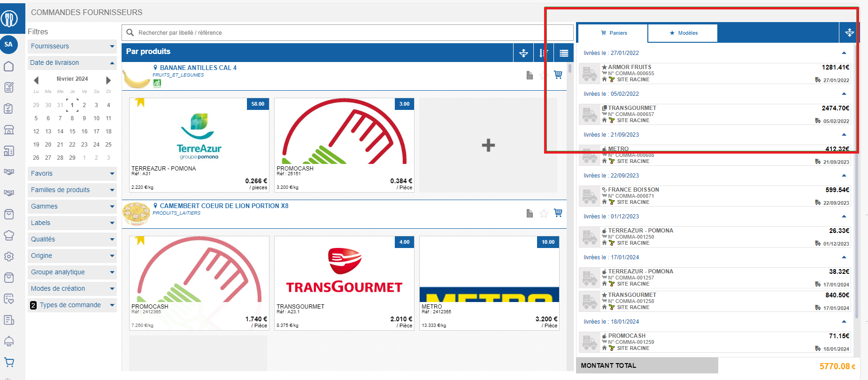Viewport: 868px width, 380px height.
Task: Expand the Qualités filter
Action: pos(72,239)
